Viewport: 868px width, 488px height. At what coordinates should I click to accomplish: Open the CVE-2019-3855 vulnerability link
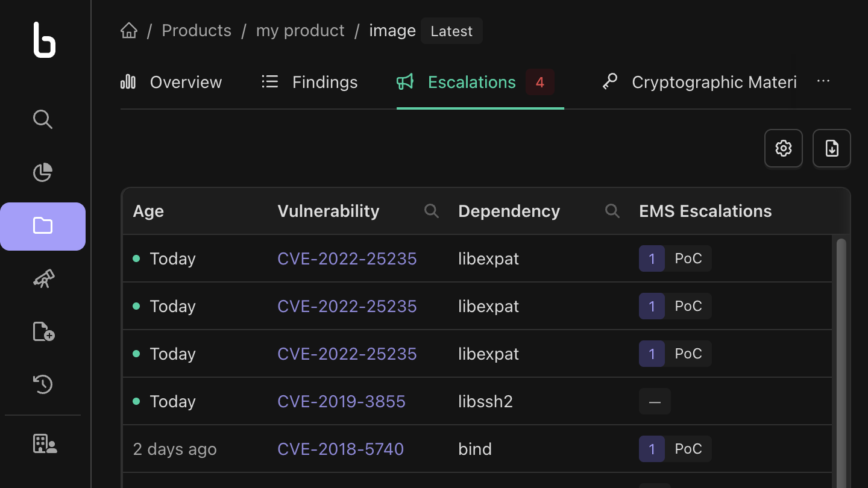(x=341, y=401)
